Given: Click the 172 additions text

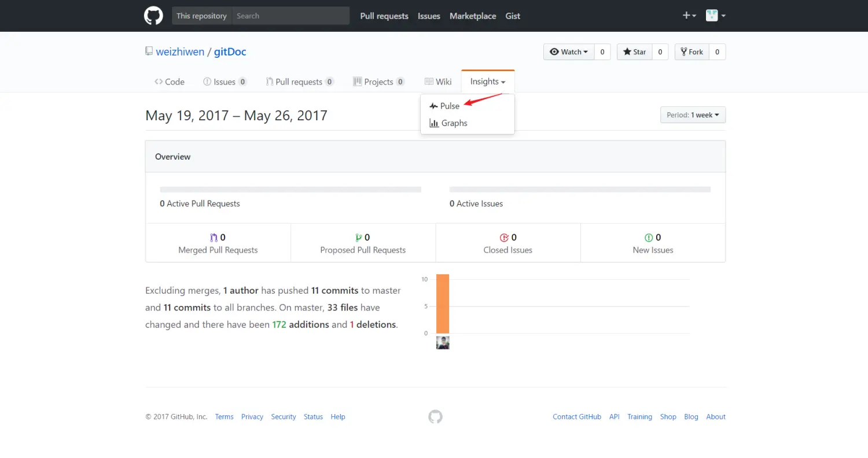Looking at the screenshot, I should click(x=300, y=324).
